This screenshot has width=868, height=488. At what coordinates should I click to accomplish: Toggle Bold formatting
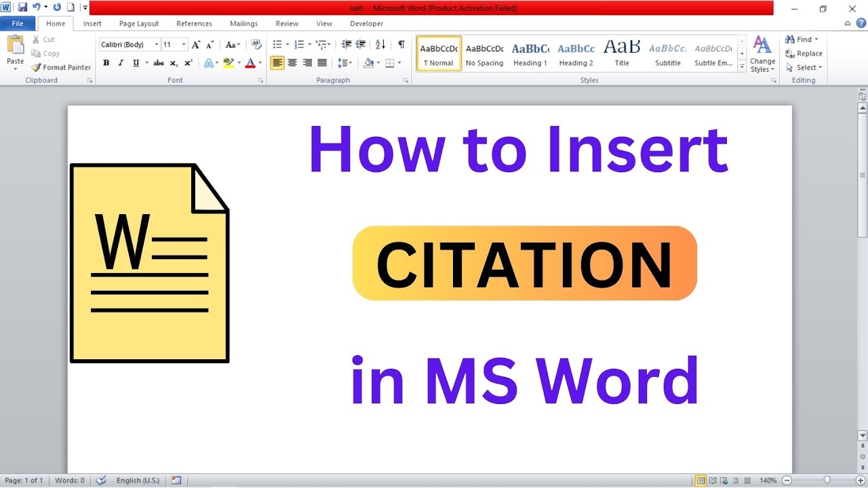click(x=106, y=63)
